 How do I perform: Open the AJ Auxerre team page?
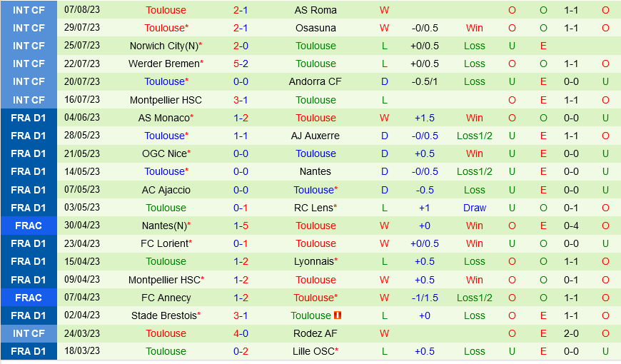pyautogui.click(x=315, y=136)
